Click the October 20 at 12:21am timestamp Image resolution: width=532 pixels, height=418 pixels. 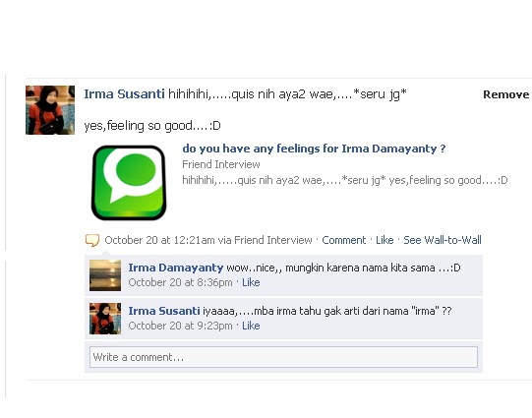159,240
